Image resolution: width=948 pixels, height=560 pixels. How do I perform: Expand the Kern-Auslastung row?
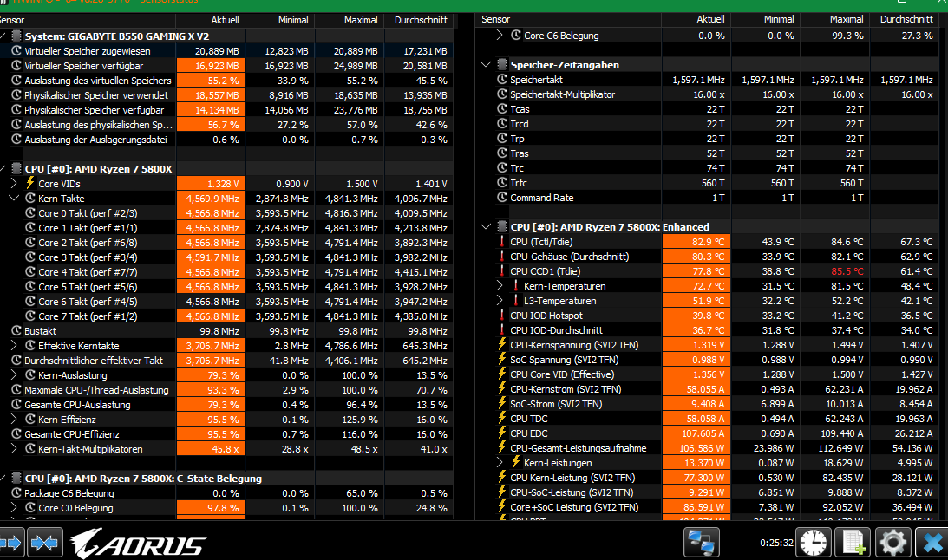15,374
